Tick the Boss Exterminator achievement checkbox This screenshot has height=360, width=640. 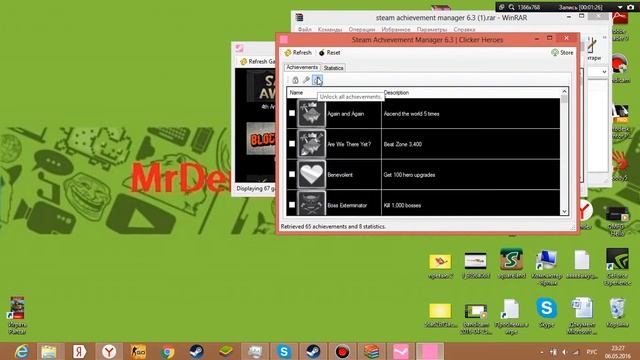point(292,205)
